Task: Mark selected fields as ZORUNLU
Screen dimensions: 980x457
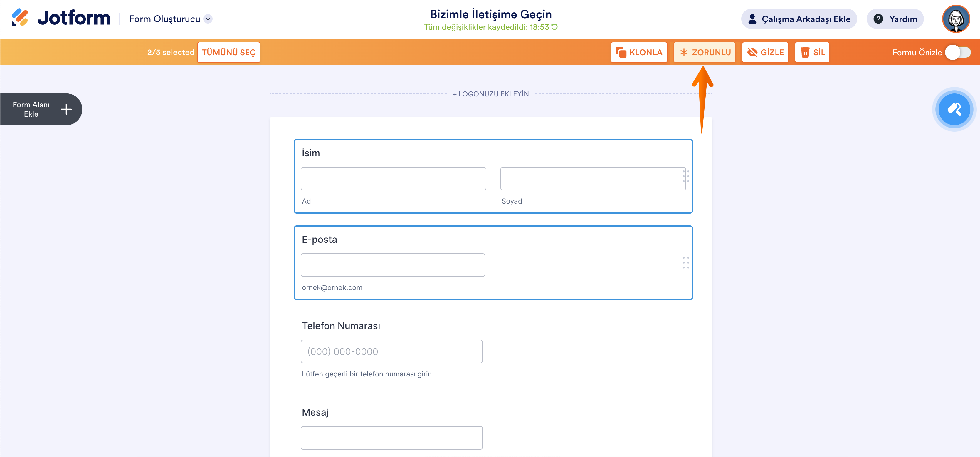Action: point(705,53)
